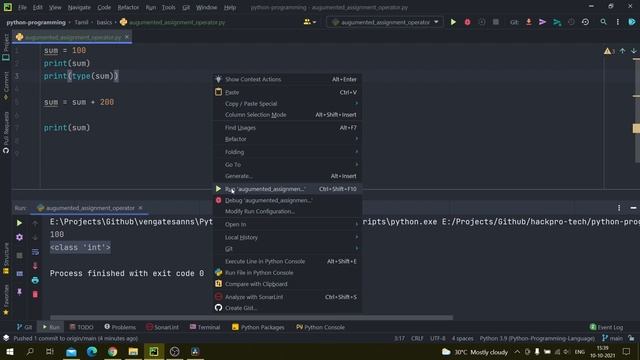Expand Copy / Paste Special submenu

[x=287, y=104]
